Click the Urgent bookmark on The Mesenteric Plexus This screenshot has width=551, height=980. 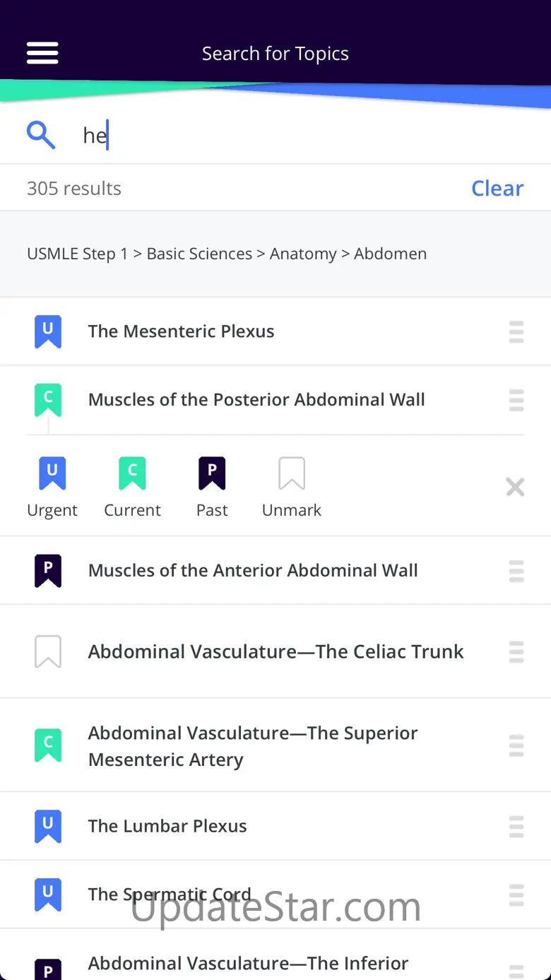pos(48,331)
